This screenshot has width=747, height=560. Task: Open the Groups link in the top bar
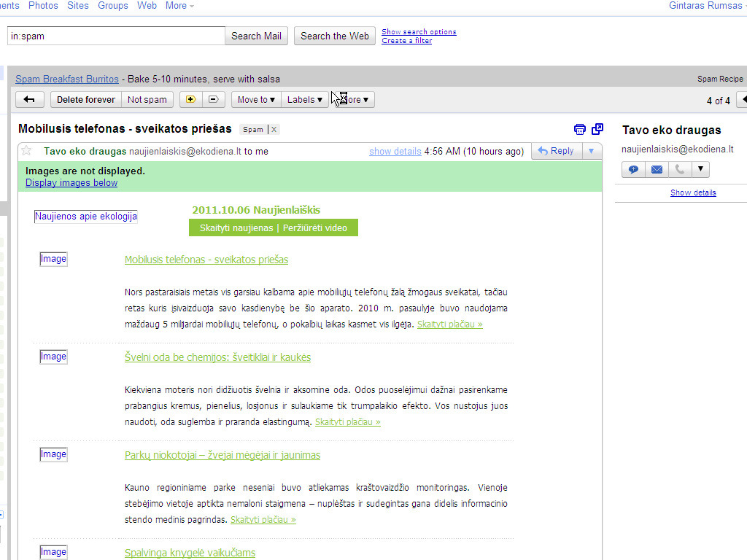(x=113, y=6)
